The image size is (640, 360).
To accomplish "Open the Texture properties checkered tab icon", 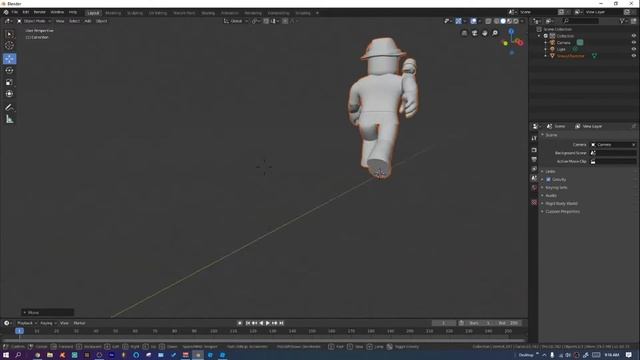I will click(x=534, y=202).
